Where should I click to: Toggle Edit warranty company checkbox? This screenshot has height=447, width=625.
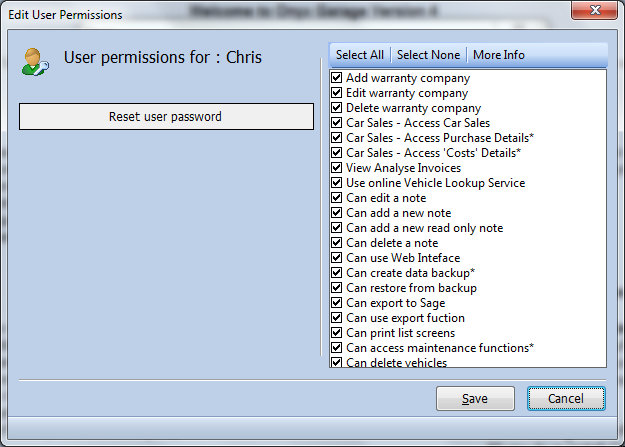pyautogui.click(x=336, y=93)
